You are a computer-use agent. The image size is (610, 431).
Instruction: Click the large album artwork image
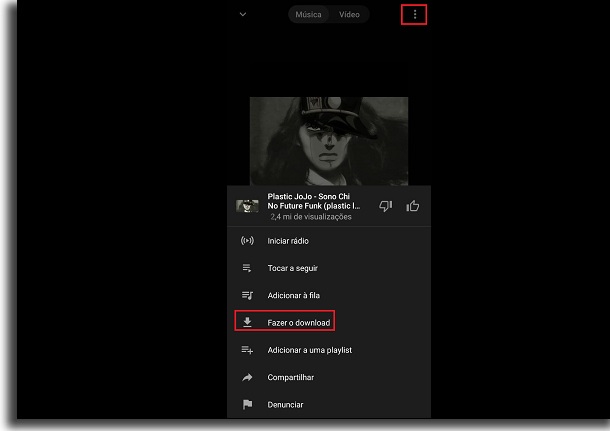(x=329, y=141)
